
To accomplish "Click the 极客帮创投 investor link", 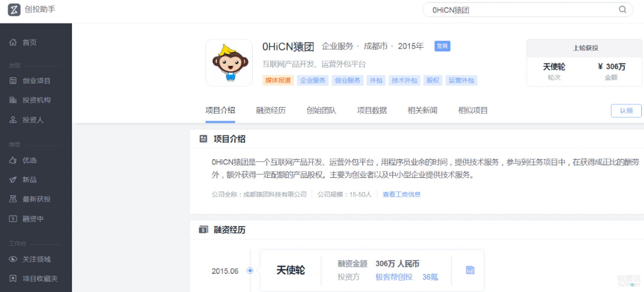I will [x=394, y=277].
